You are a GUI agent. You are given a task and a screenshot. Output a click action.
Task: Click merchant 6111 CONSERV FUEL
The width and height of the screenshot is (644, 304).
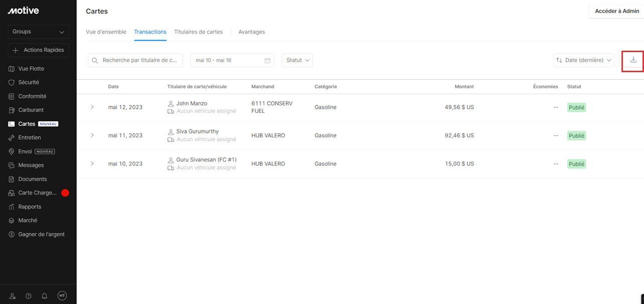[272, 107]
